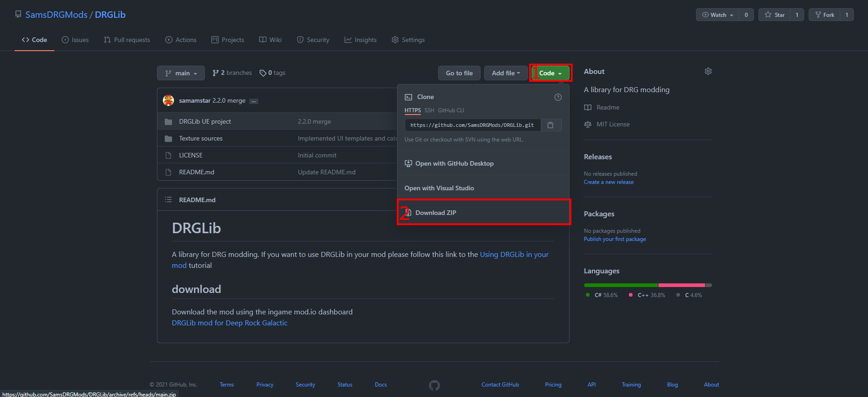Open the Actions tab

pos(181,40)
